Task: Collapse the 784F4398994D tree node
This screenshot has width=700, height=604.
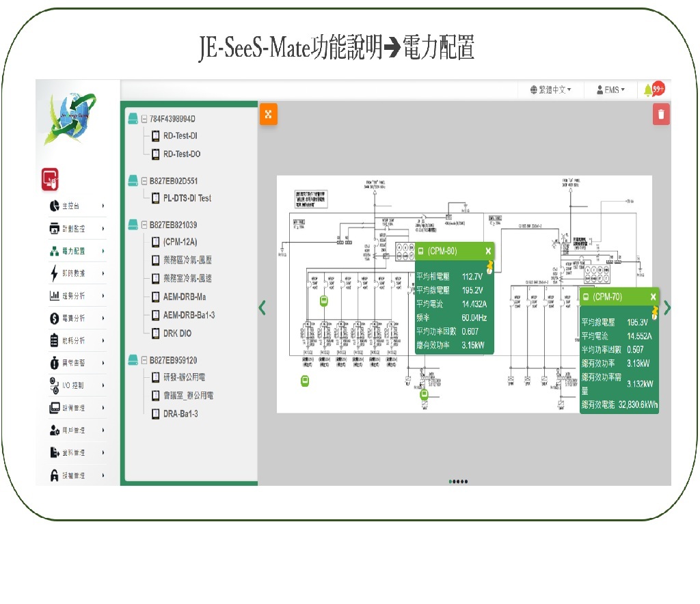Action: tap(144, 119)
